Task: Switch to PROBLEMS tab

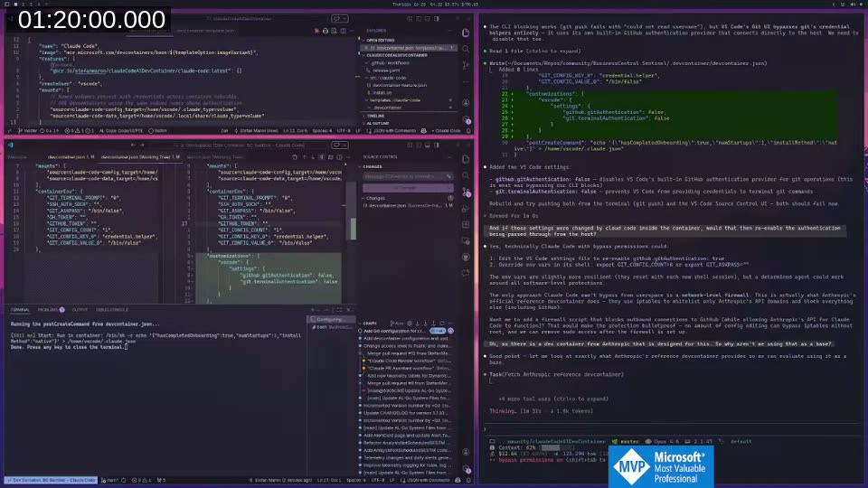Action: click(51, 310)
